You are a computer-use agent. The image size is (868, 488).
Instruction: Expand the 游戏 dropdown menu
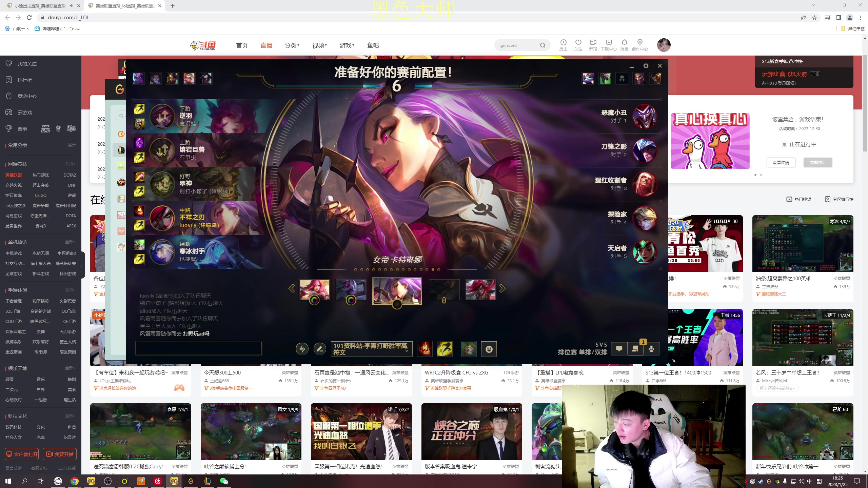pyautogui.click(x=347, y=45)
